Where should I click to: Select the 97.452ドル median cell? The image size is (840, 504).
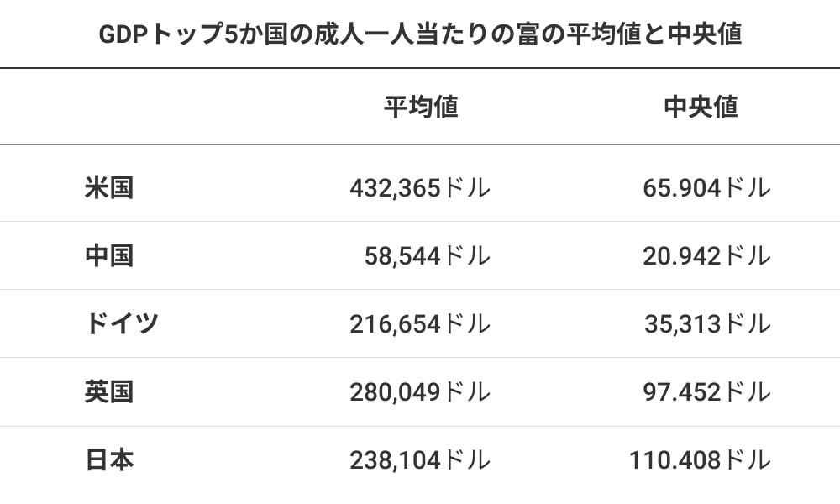click(706, 391)
